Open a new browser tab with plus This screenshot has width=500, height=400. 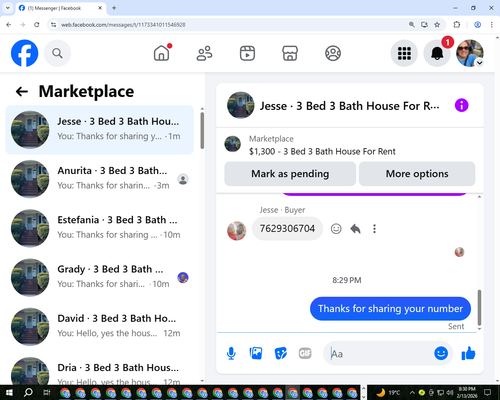(x=114, y=8)
